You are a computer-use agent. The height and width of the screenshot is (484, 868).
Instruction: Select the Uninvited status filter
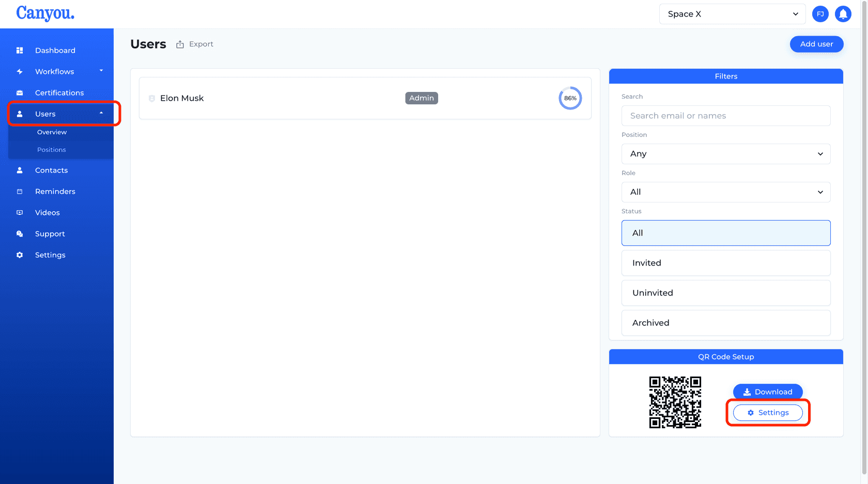tap(726, 293)
